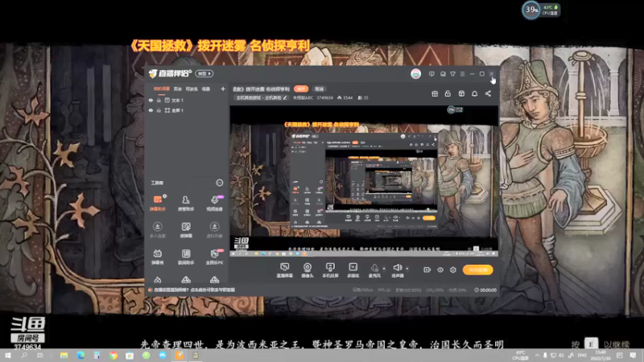Open the 房管助手 tool

186,203
